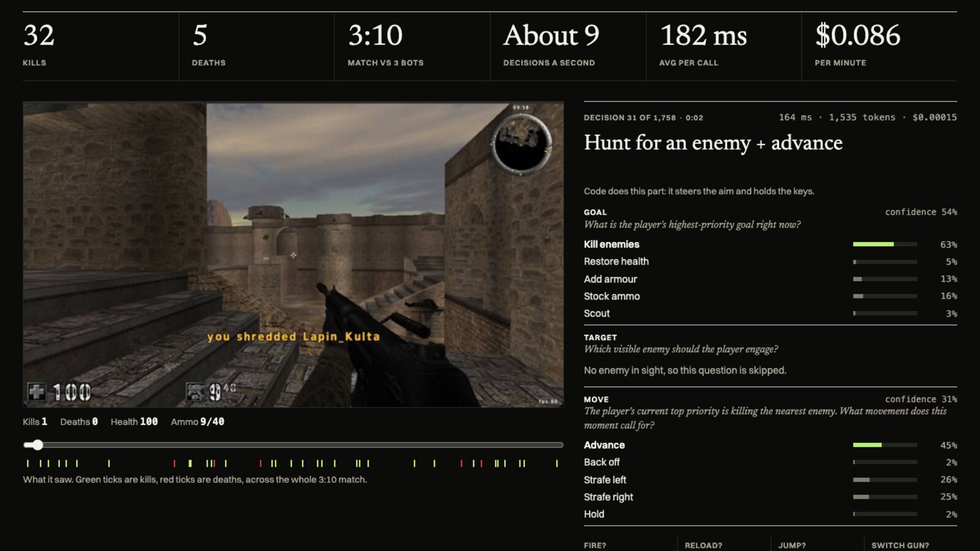980x551 pixels.
Task: Click the crosshair in the game view
Action: coord(293,255)
